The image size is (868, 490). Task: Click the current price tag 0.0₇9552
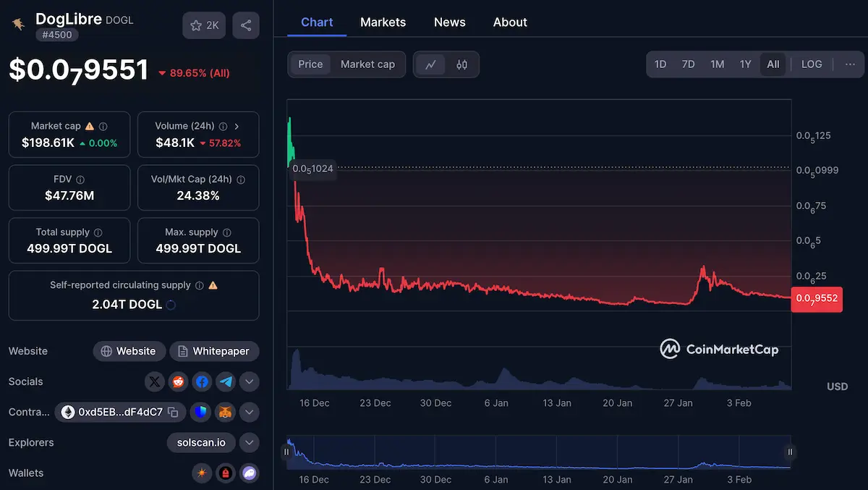[817, 298]
